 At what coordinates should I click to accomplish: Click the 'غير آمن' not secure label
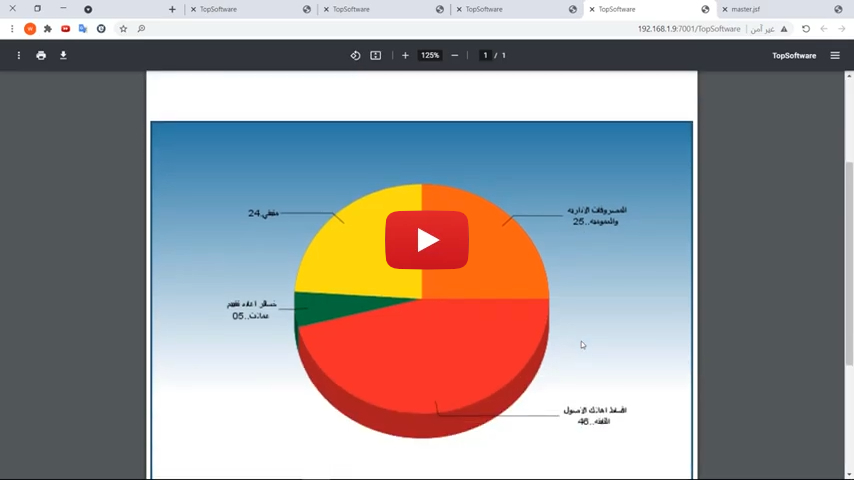tap(762, 29)
